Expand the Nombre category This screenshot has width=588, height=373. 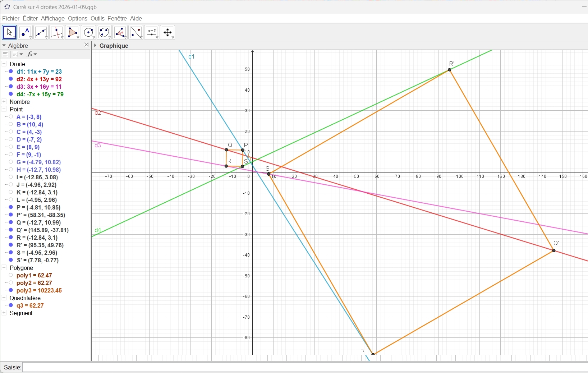4,102
